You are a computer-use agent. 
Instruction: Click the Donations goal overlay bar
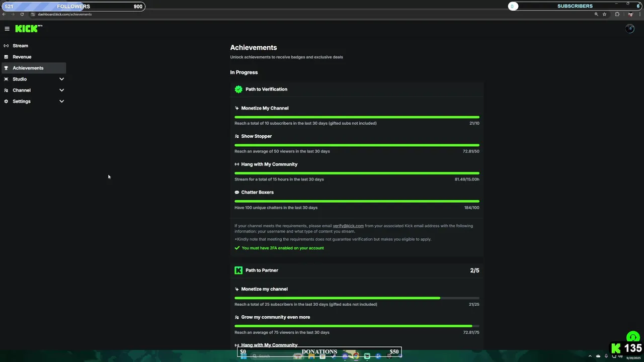click(x=319, y=352)
